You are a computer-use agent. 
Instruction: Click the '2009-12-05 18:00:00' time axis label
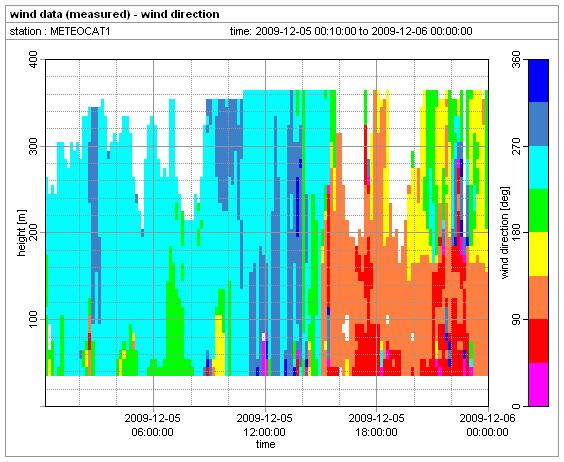click(x=377, y=425)
